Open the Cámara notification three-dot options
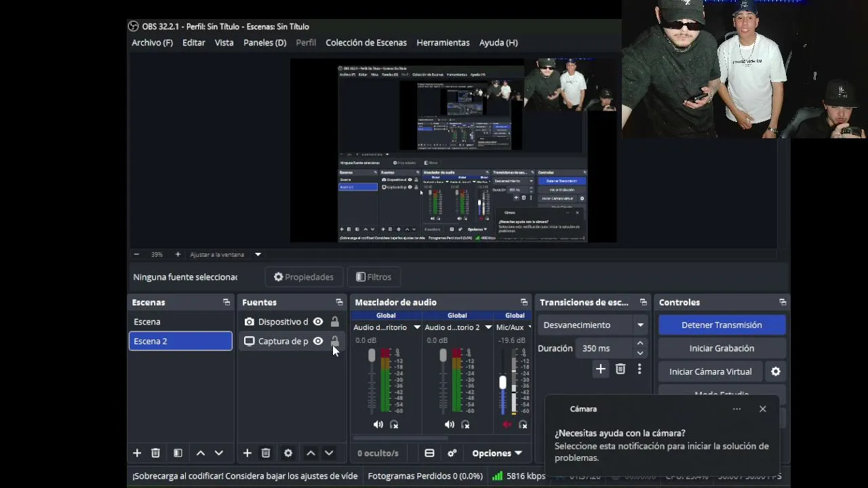868x488 pixels. point(736,409)
